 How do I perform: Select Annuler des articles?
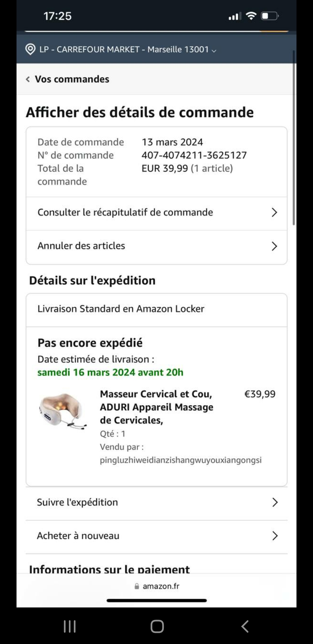pyautogui.click(x=81, y=246)
